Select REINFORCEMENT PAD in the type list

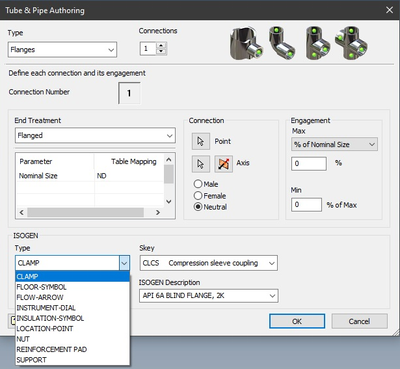coord(73,349)
